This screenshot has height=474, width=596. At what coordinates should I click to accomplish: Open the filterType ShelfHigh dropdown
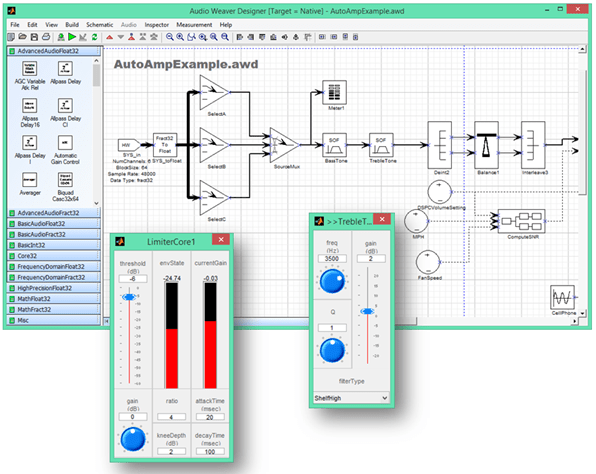pos(351,398)
